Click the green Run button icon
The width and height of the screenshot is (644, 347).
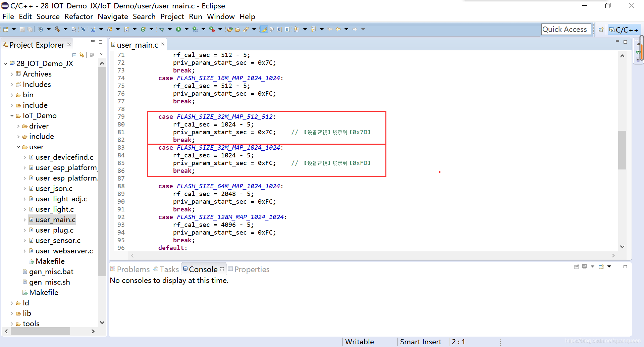[x=178, y=30]
